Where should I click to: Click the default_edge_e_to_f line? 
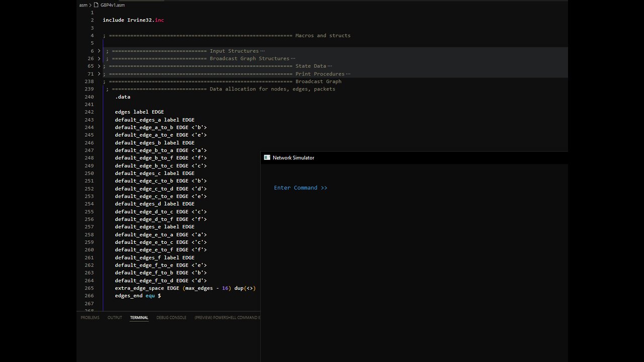[x=161, y=250]
